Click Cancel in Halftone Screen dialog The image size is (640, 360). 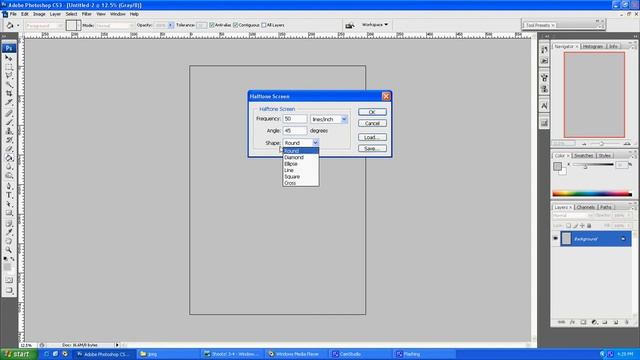tap(372, 123)
